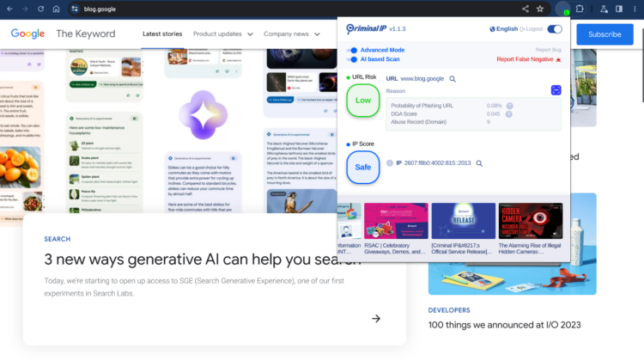Turn off the main Criminal IP power toggle

tap(555, 29)
